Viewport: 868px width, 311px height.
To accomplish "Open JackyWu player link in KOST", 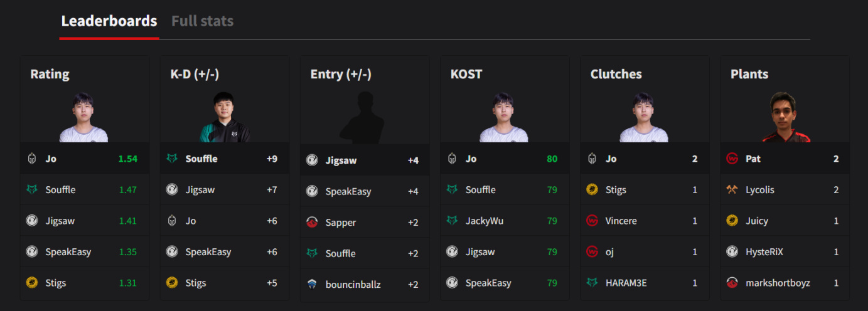I will point(484,221).
